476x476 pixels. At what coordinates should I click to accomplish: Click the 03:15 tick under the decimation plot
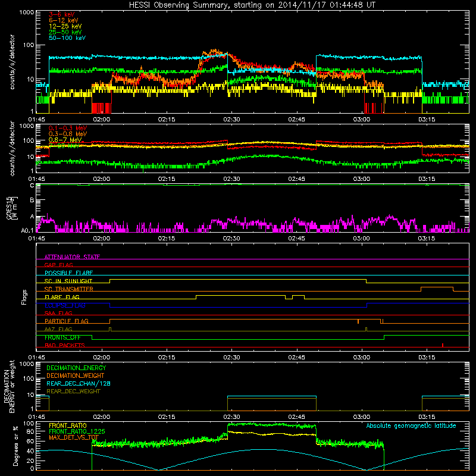pyautogui.click(x=427, y=417)
